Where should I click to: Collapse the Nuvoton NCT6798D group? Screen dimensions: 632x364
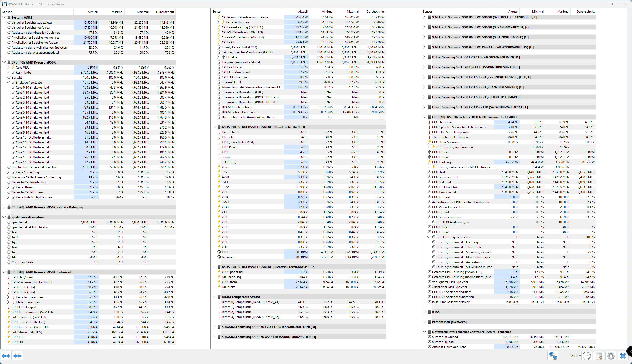214,127
